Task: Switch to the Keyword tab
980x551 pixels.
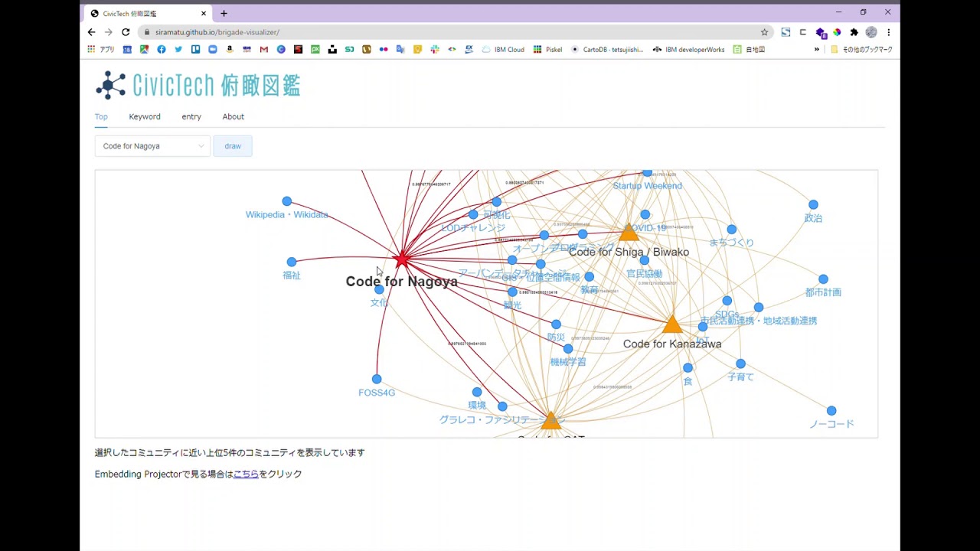Action: [145, 116]
